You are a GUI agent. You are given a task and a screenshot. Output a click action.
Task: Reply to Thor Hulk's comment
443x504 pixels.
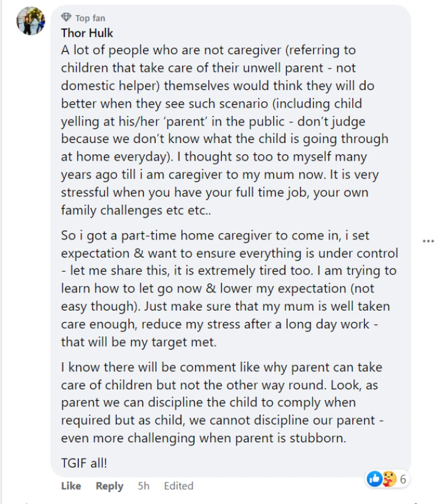coord(109,486)
